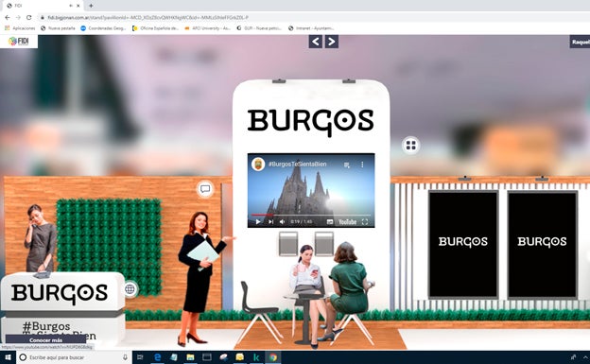Open the grid gallery icon beside the tower
Image resolution: width=590 pixels, height=364 pixels.
click(x=410, y=145)
